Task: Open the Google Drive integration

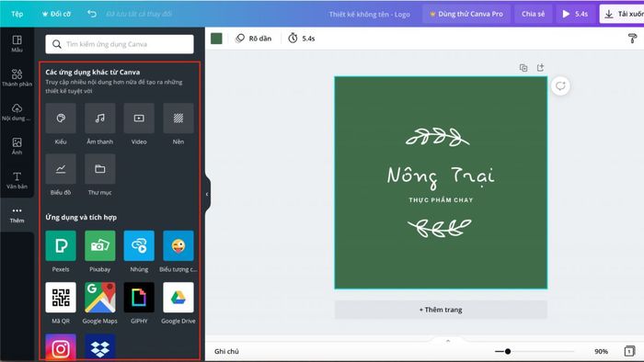Action: [x=178, y=297]
